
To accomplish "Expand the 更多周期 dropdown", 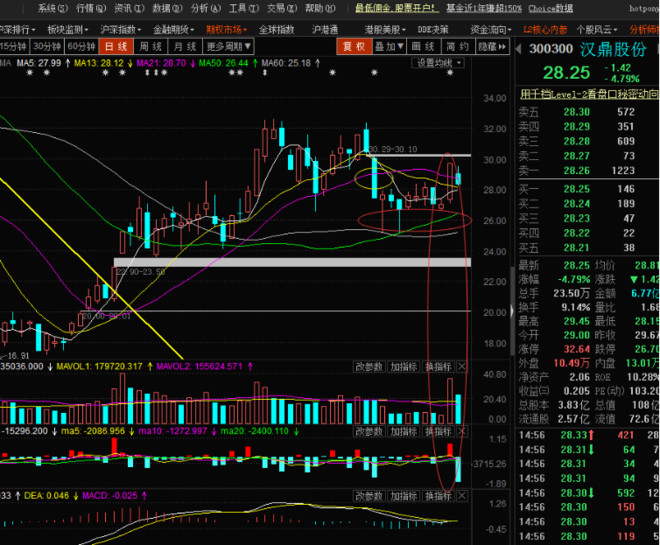I will [229, 46].
